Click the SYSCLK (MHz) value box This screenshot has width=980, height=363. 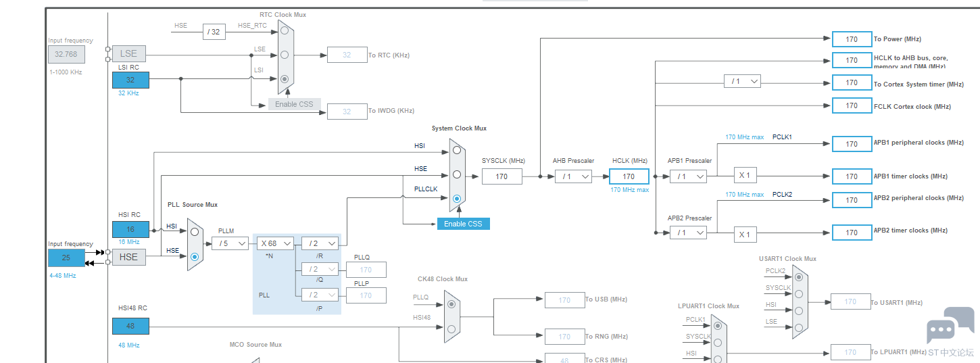tap(501, 176)
